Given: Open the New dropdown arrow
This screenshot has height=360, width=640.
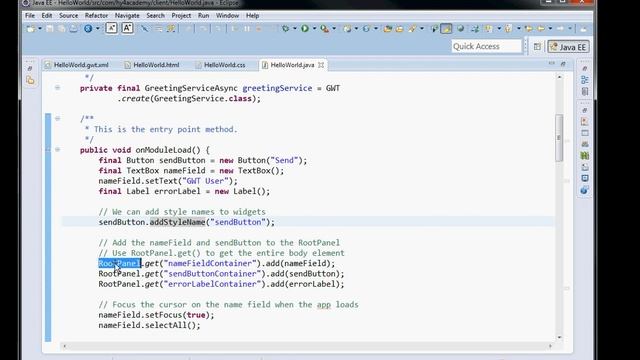Looking at the screenshot, I should click(x=40, y=29).
